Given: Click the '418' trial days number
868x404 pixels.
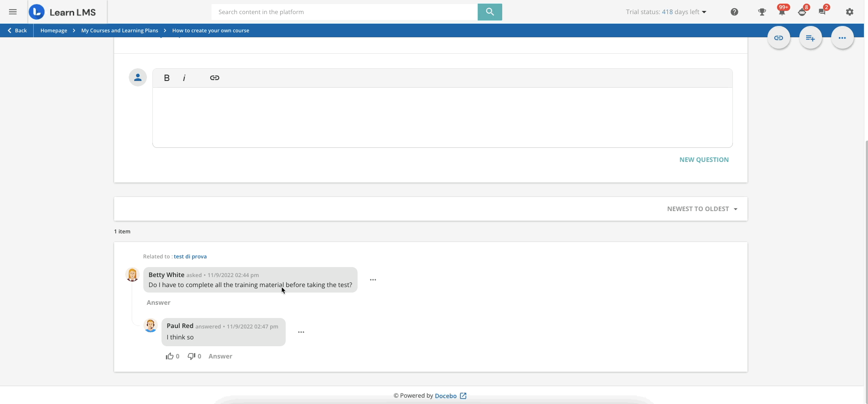Looking at the screenshot, I should (667, 12).
